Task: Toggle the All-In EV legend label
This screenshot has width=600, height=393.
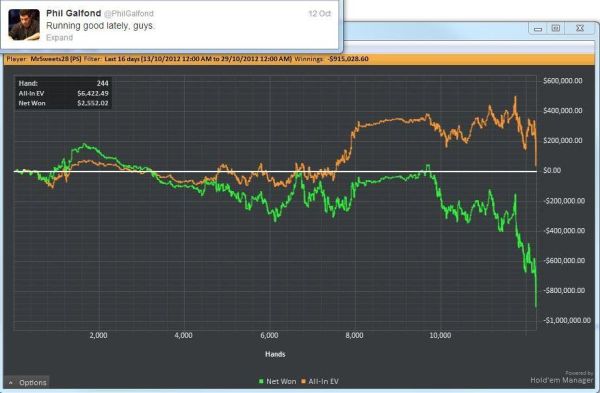Action: pos(323,382)
